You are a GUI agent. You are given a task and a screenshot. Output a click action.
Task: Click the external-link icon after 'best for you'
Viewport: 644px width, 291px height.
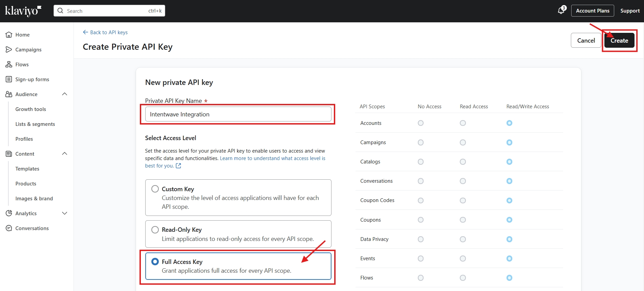(178, 166)
